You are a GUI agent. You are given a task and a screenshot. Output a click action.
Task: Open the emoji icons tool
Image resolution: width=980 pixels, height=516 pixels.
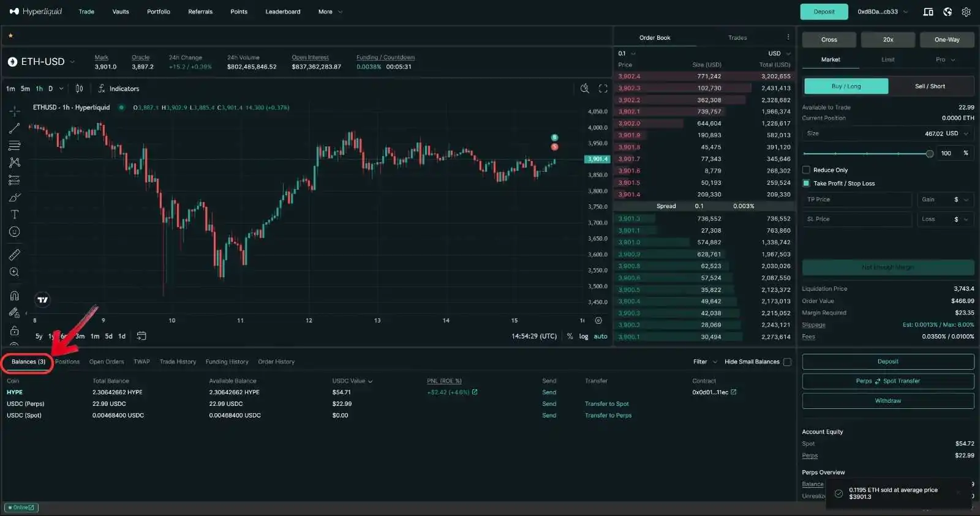pos(15,231)
